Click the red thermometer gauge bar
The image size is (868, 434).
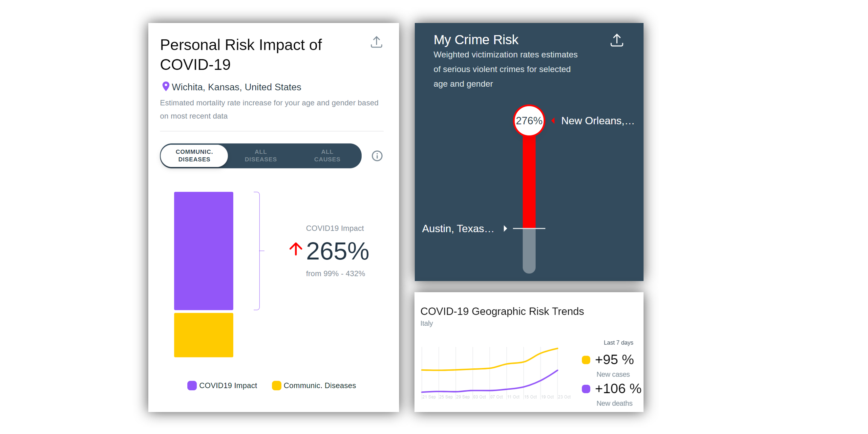529,182
